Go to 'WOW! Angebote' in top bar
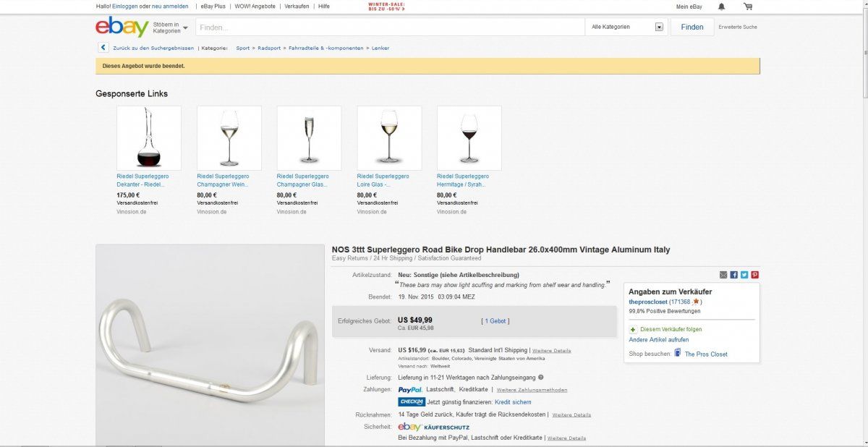868x447 pixels. click(x=255, y=7)
